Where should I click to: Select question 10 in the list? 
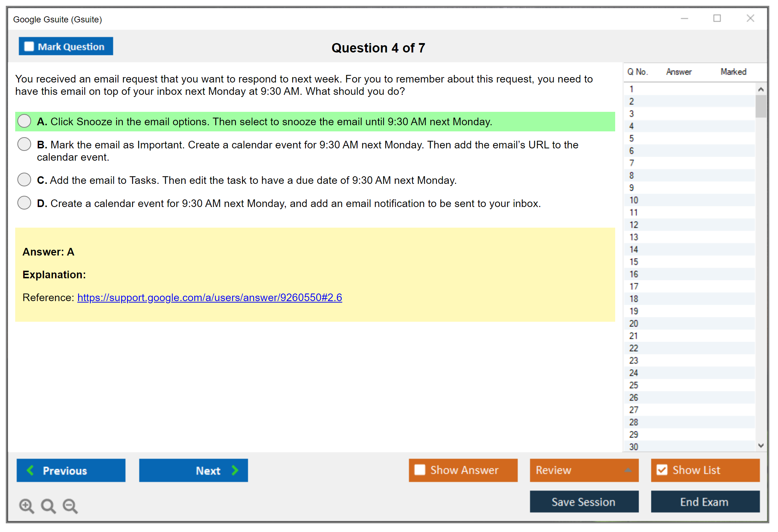pos(634,200)
